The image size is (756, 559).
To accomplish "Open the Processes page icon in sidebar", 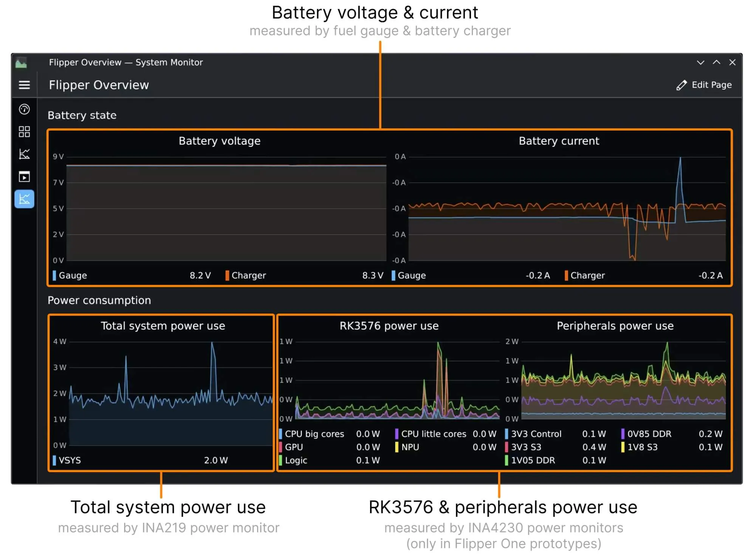I will [x=24, y=176].
